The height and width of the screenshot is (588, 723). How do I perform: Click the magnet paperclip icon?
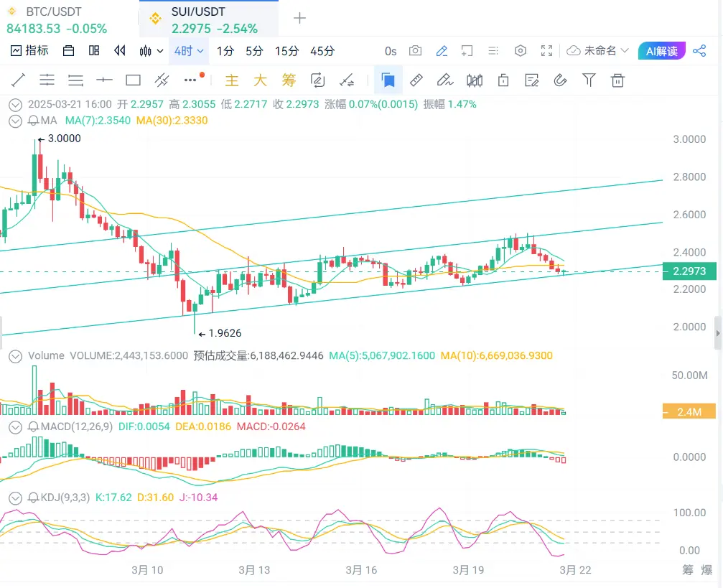point(560,80)
